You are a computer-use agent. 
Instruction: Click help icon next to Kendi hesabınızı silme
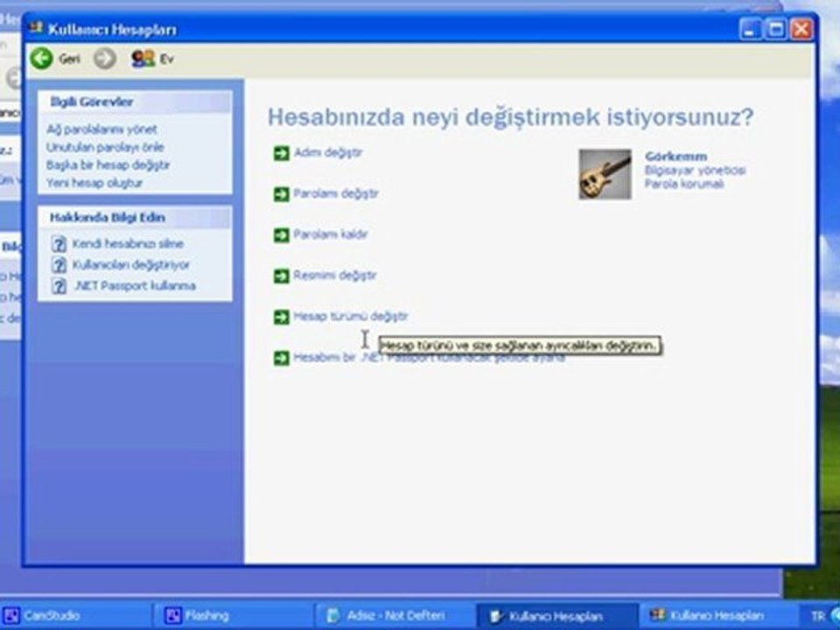pos(59,244)
